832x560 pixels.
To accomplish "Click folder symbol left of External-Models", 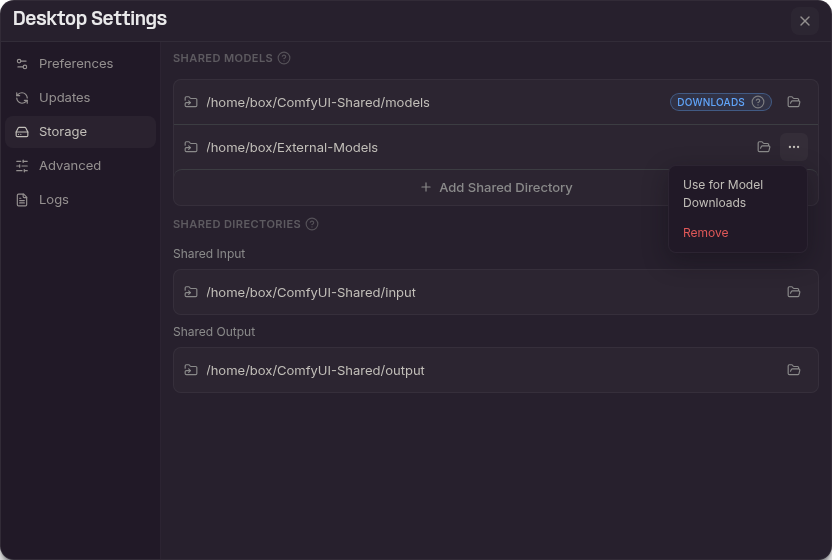I will (x=190, y=147).
